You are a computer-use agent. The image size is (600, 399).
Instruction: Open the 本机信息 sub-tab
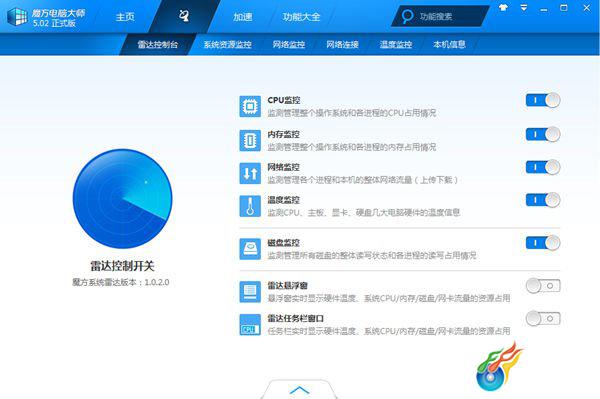pos(449,44)
